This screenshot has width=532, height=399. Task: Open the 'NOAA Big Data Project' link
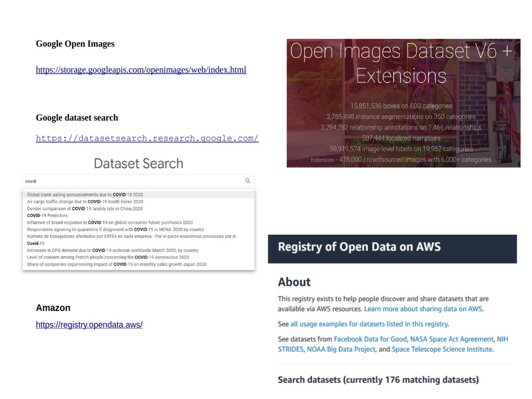(x=341, y=349)
